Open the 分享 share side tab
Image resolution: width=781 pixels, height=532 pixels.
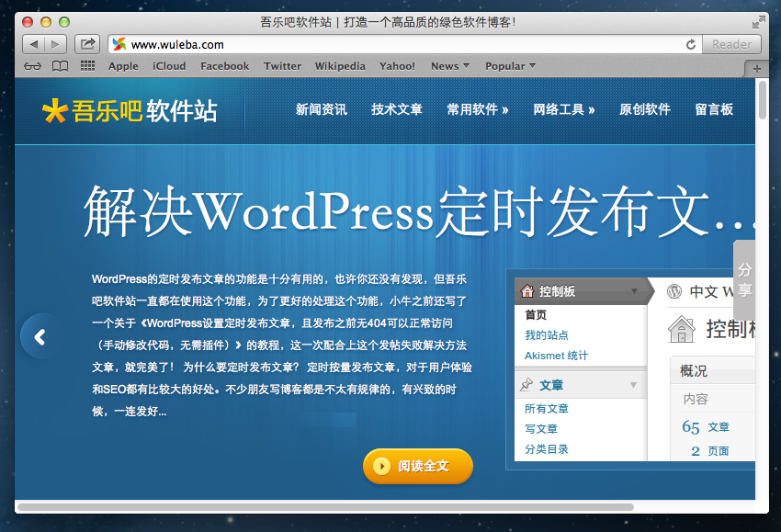point(744,280)
